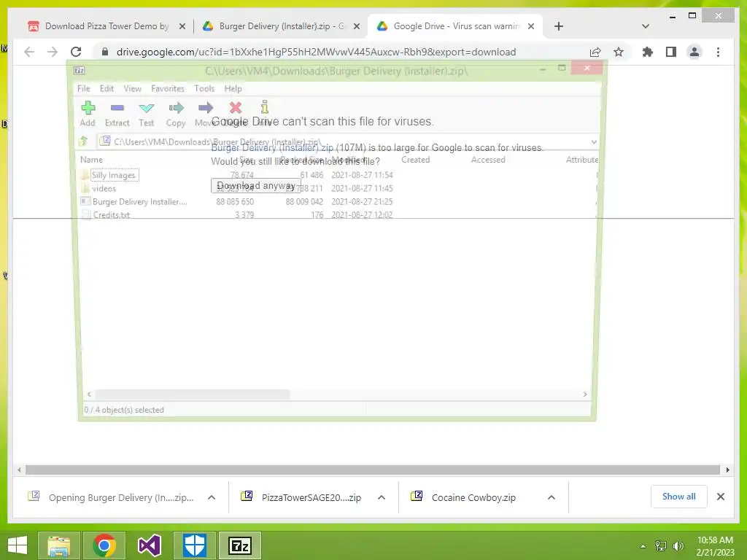Close the Burger Delivery (Installer).zip tab
The height and width of the screenshot is (560, 747).
(x=356, y=26)
